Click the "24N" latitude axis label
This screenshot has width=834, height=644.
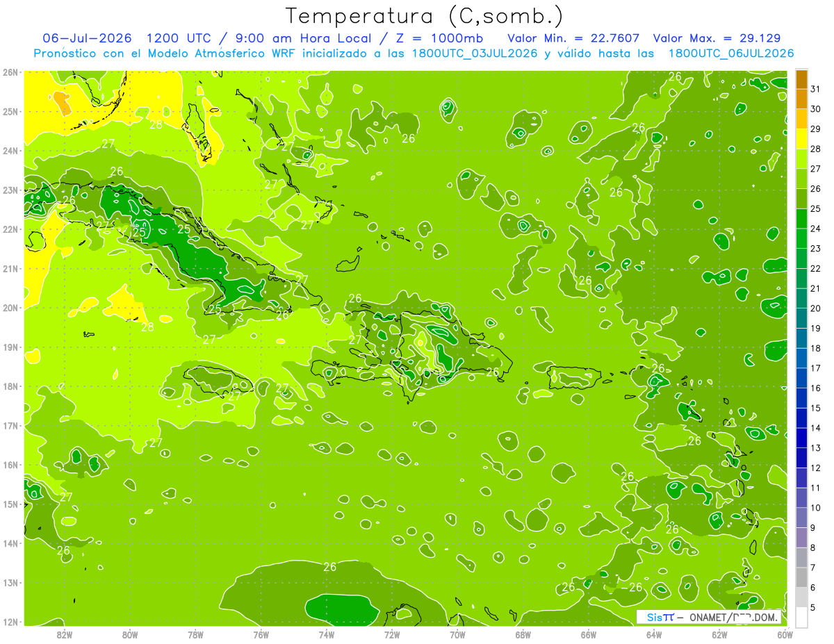(x=10, y=151)
